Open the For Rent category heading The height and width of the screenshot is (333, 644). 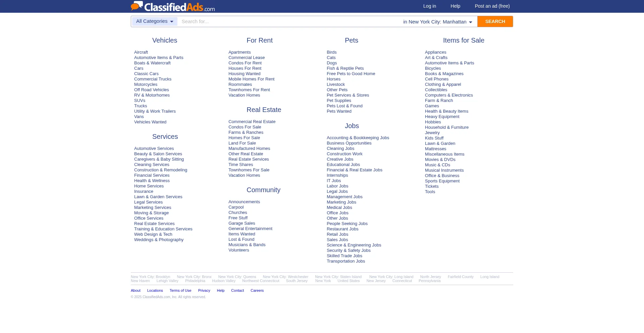click(x=260, y=40)
